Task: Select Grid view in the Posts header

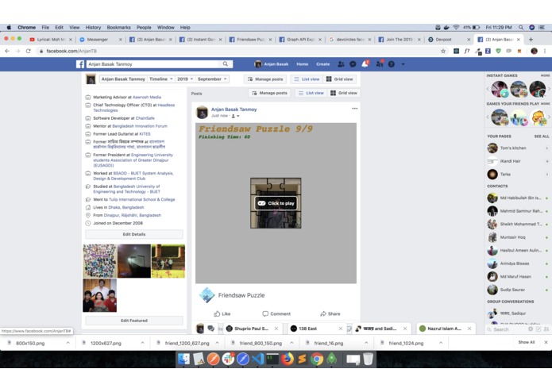Action: [344, 93]
